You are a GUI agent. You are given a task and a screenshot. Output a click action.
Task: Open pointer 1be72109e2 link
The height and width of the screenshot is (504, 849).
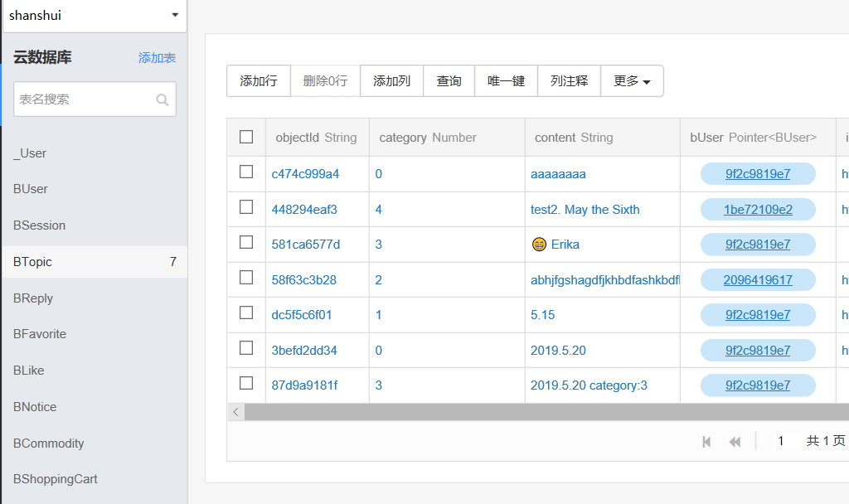[x=758, y=210]
